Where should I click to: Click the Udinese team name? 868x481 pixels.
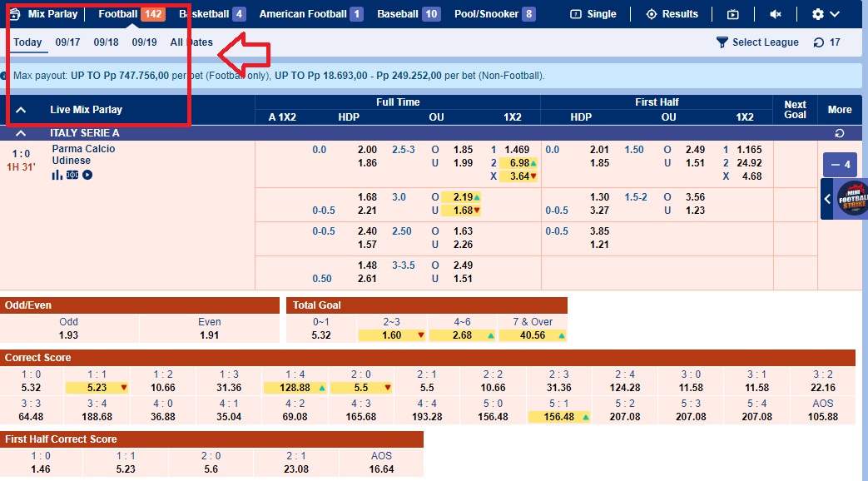tap(72, 161)
